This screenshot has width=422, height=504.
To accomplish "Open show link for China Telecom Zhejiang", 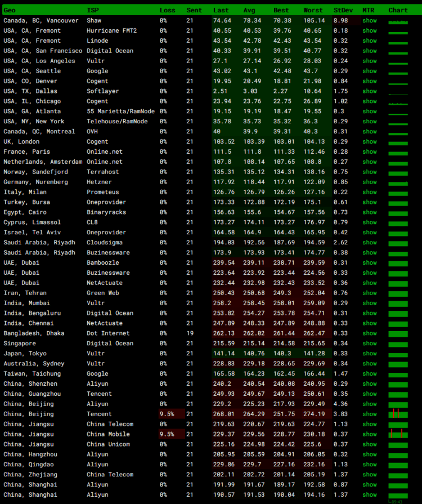I will [369, 474].
